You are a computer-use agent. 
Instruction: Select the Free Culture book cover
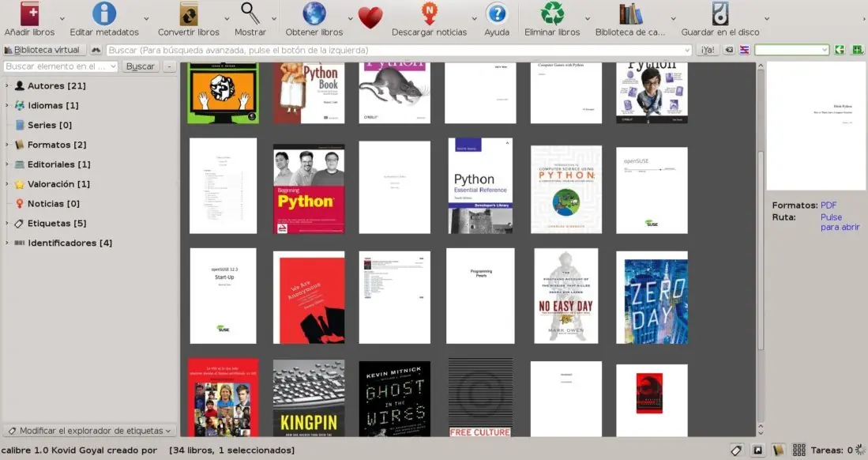coord(480,398)
